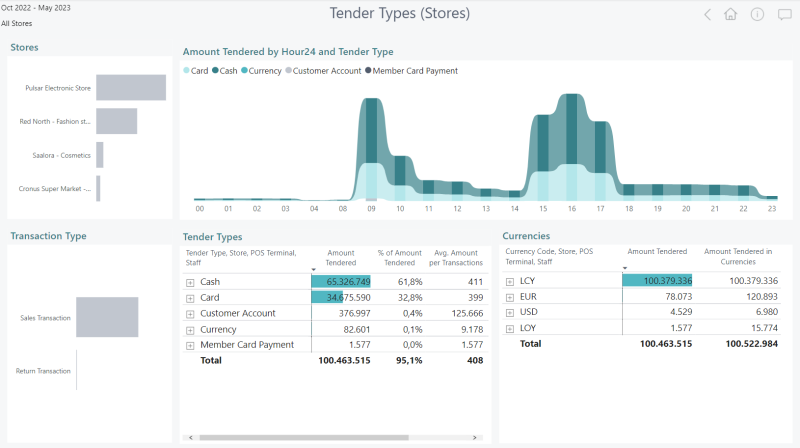This screenshot has height=448, width=800.
Task: Expand the USD currency row
Action: [510, 312]
